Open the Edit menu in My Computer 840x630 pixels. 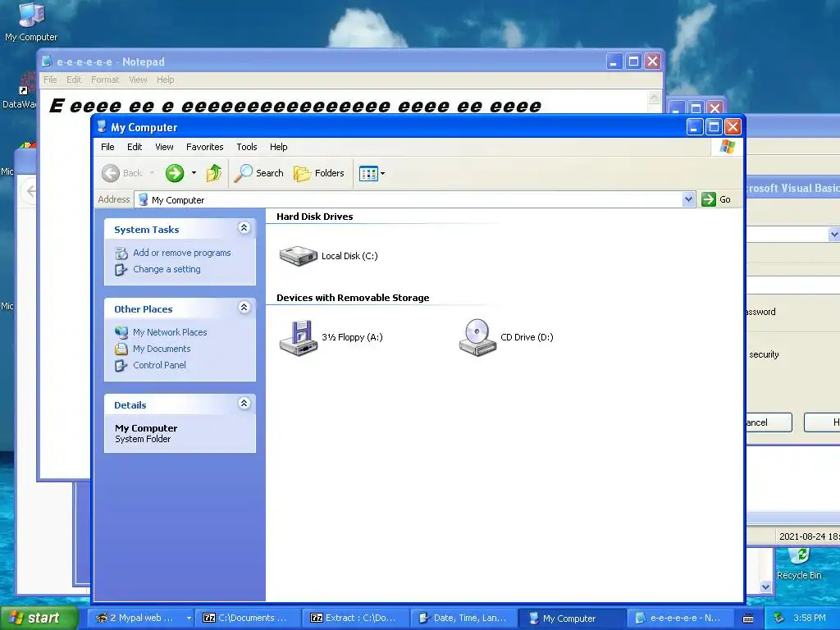[x=135, y=147]
